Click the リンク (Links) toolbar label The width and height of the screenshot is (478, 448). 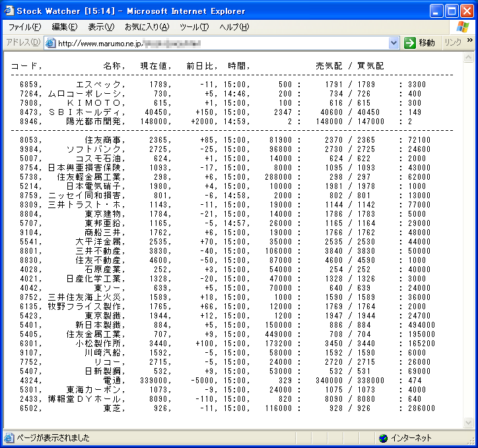[452, 43]
